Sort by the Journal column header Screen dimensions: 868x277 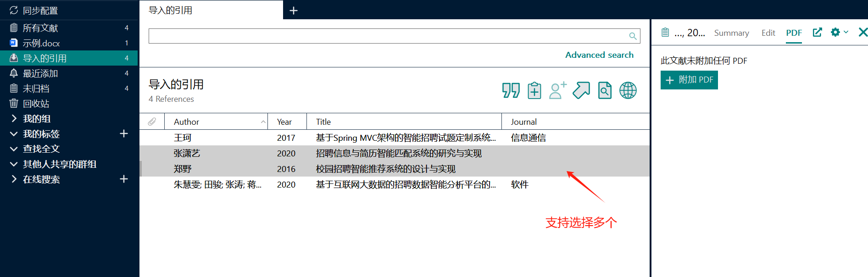click(x=576, y=122)
